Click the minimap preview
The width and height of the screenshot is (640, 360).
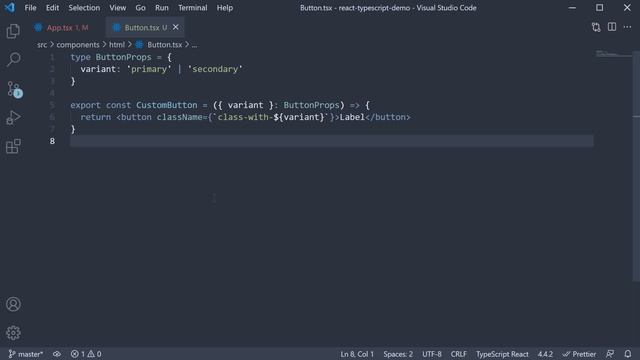click(613, 54)
